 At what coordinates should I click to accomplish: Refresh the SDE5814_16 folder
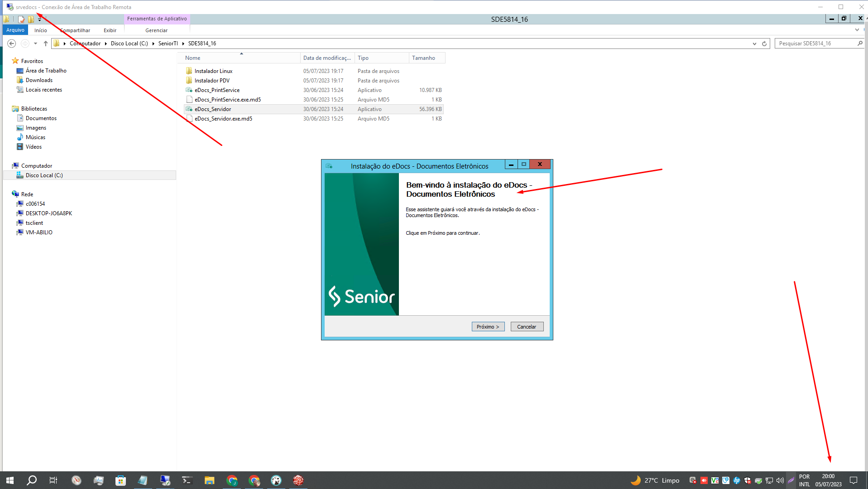764,44
